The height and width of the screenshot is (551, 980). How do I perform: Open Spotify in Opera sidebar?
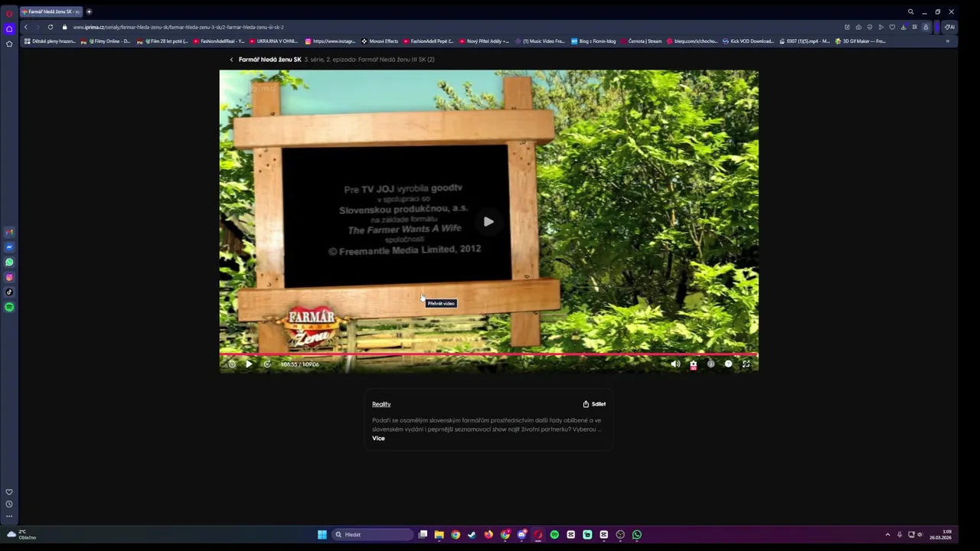click(x=9, y=307)
